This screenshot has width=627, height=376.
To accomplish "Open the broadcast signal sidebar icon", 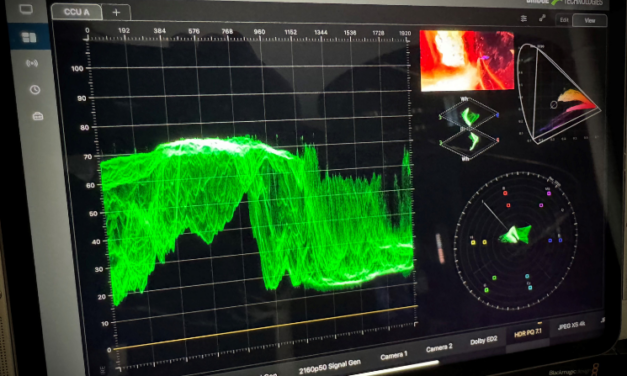I will [x=32, y=63].
